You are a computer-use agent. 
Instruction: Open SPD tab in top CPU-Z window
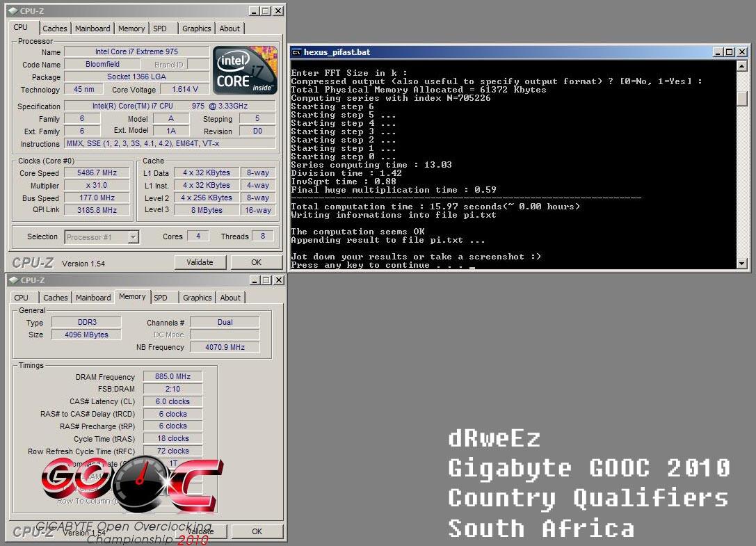pyautogui.click(x=160, y=29)
